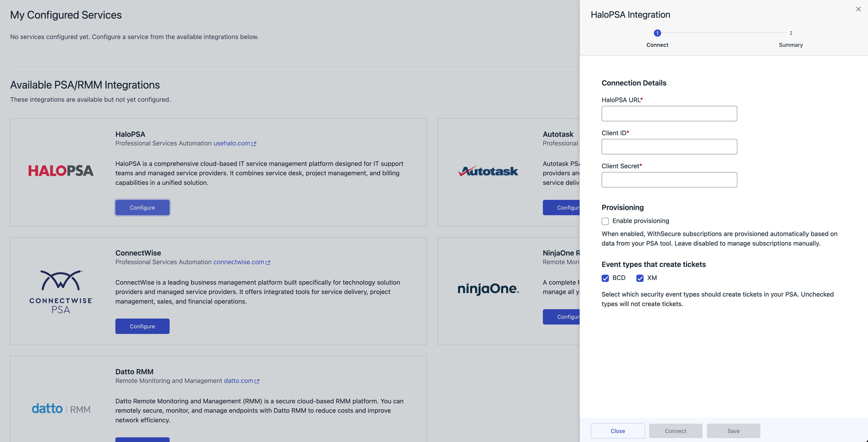
Task: Uncheck the BCD event type checkbox
Action: point(605,278)
